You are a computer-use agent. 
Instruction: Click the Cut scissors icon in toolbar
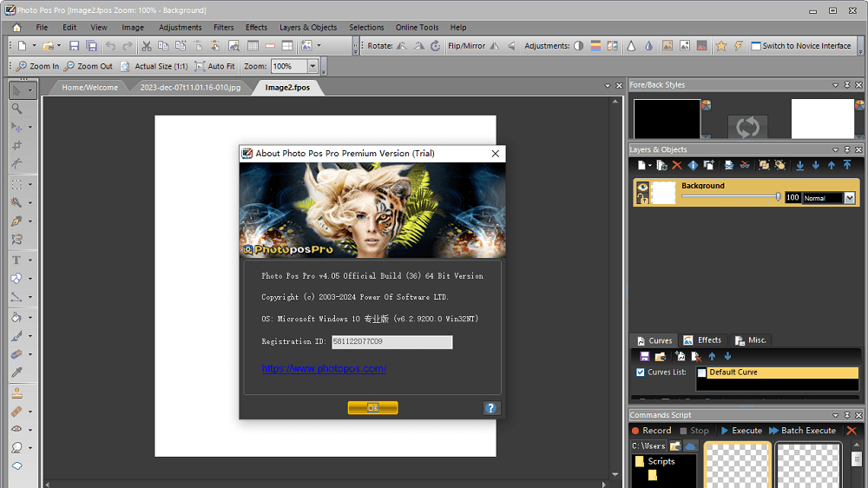point(147,46)
